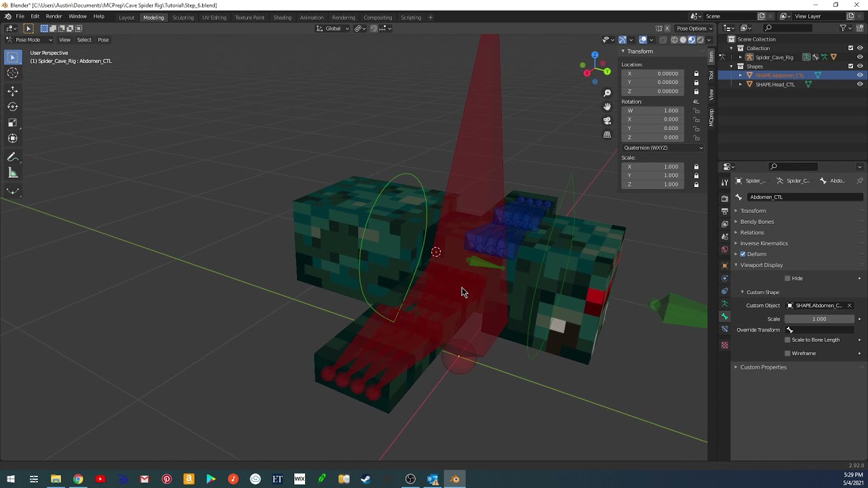This screenshot has width=868, height=488.
Task: Expand the Spider_Cave_Rig tree row
Action: pos(741,58)
